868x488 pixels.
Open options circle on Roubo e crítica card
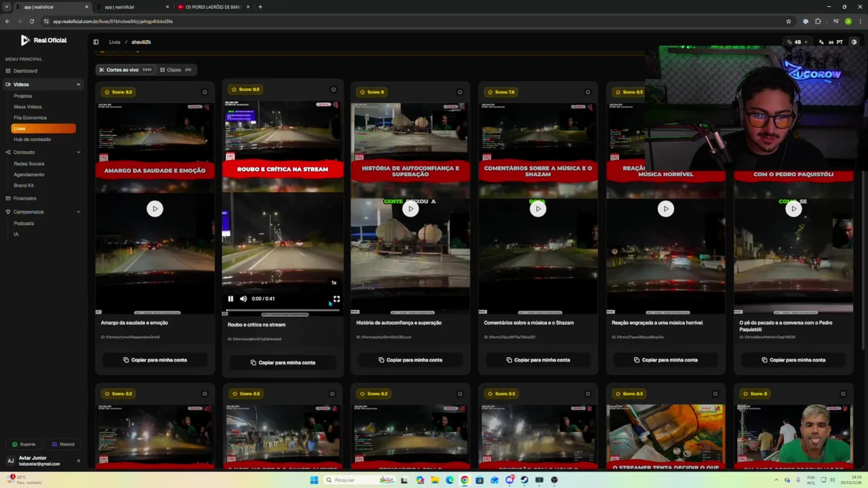click(333, 89)
